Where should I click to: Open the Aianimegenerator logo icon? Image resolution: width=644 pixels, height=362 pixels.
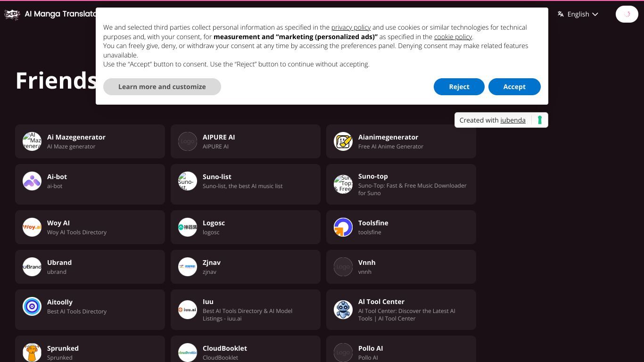[343, 141]
